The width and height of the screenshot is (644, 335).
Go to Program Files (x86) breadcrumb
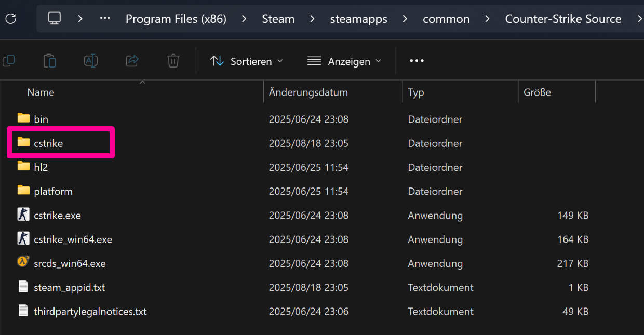coord(176,19)
